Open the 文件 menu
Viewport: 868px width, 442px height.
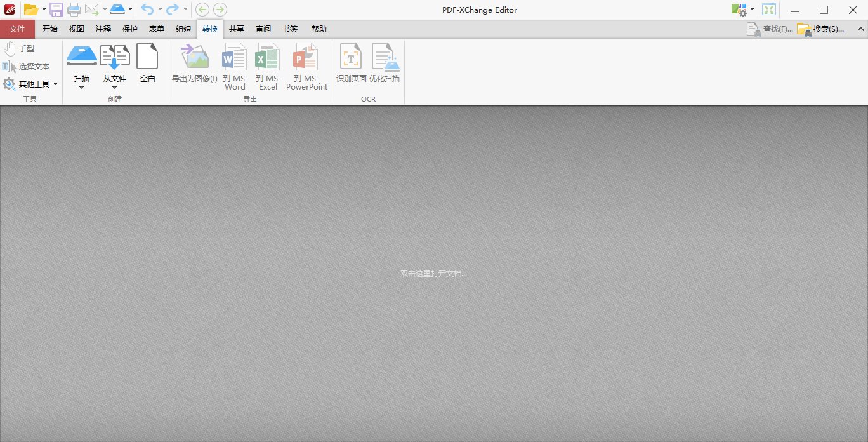pyautogui.click(x=18, y=29)
